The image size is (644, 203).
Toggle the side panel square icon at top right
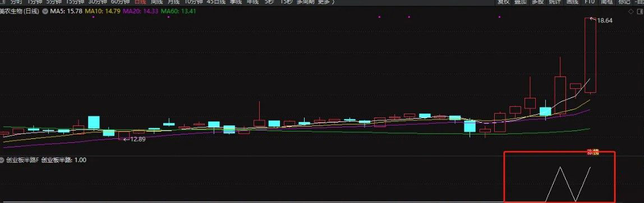[x=640, y=12]
